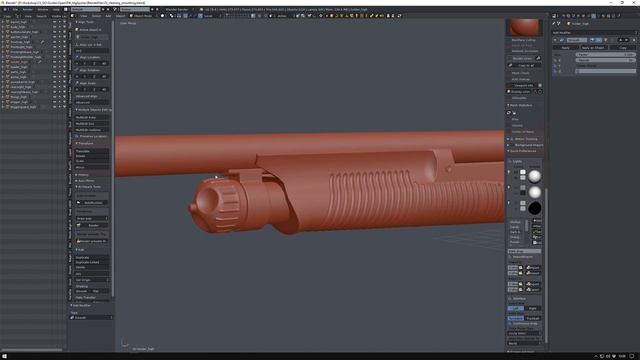Toggle the modifier's render display icon
The image size is (640, 360).
(x=592, y=40)
